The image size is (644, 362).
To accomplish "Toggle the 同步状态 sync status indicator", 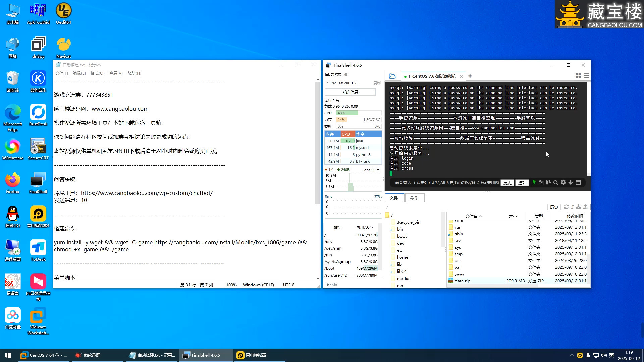I will [x=346, y=75].
